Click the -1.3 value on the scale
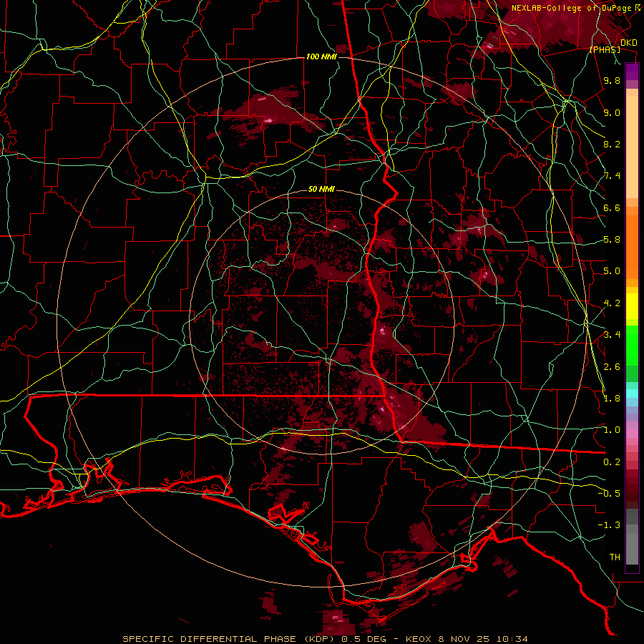644x644 pixels. point(610,525)
